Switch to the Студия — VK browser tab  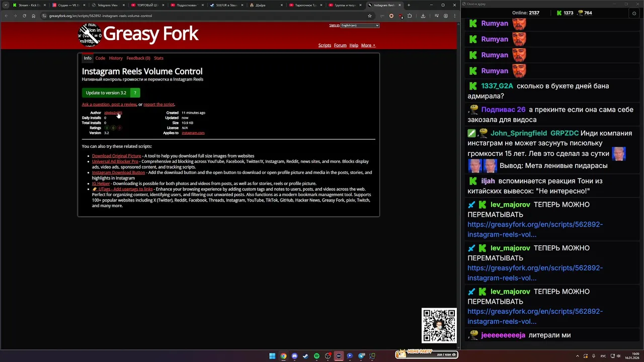(68, 5)
